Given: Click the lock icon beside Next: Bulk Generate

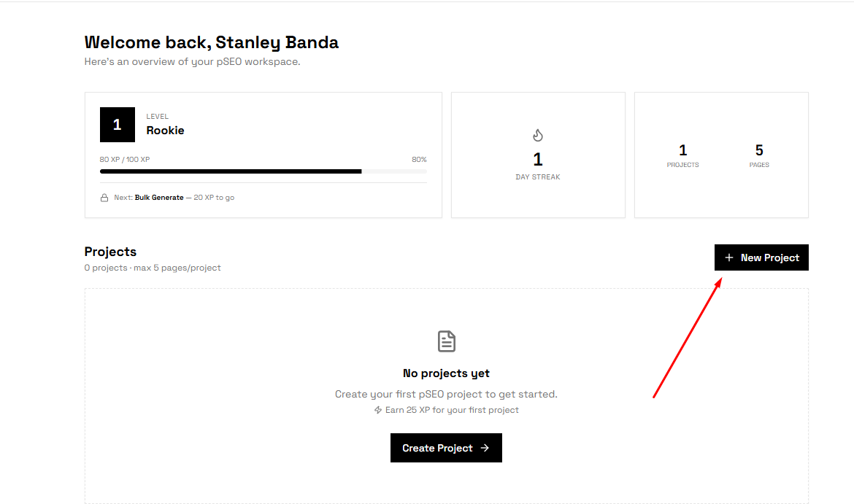Looking at the screenshot, I should pyautogui.click(x=104, y=198).
